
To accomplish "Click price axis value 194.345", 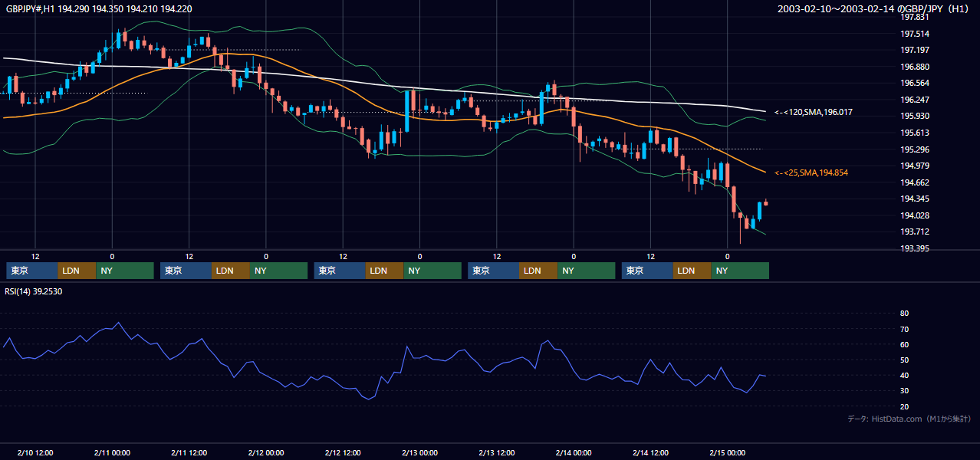I will [x=915, y=199].
